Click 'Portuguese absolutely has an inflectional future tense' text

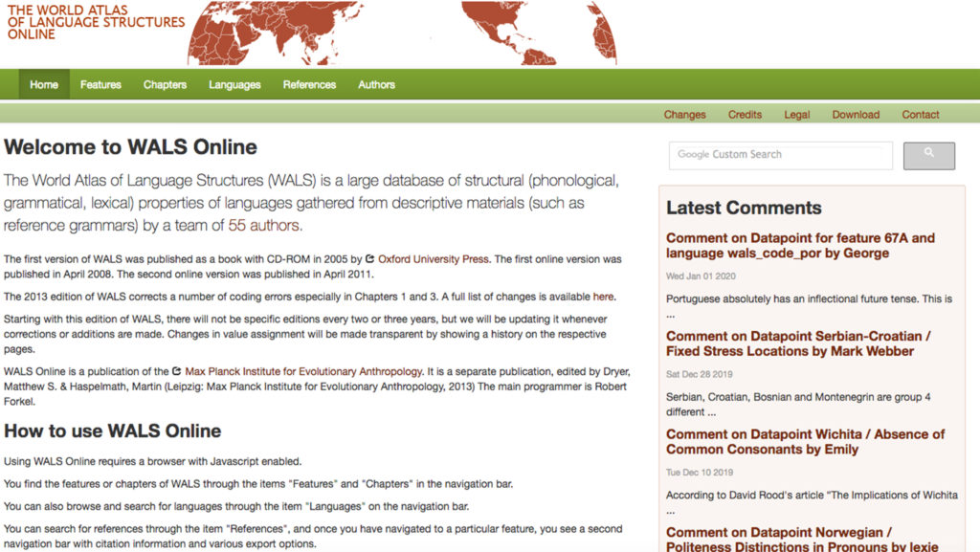point(791,299)
